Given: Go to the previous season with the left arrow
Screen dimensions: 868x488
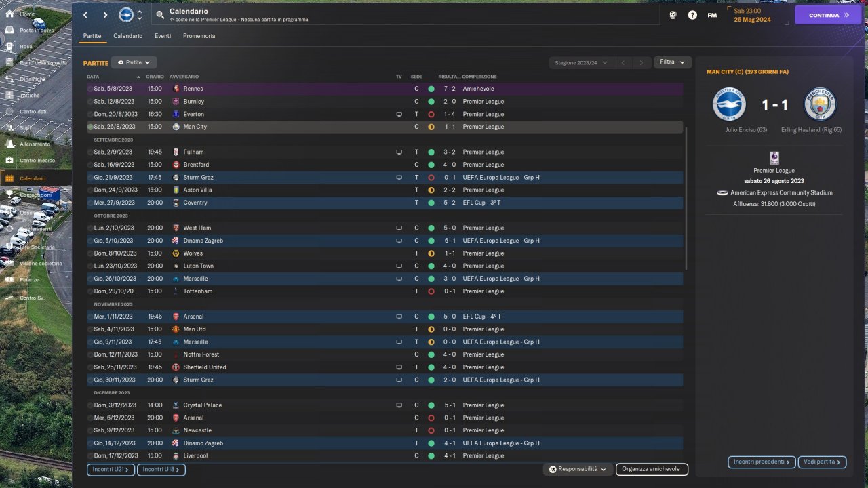Looking at the screenshot, I should coord(623,62).
